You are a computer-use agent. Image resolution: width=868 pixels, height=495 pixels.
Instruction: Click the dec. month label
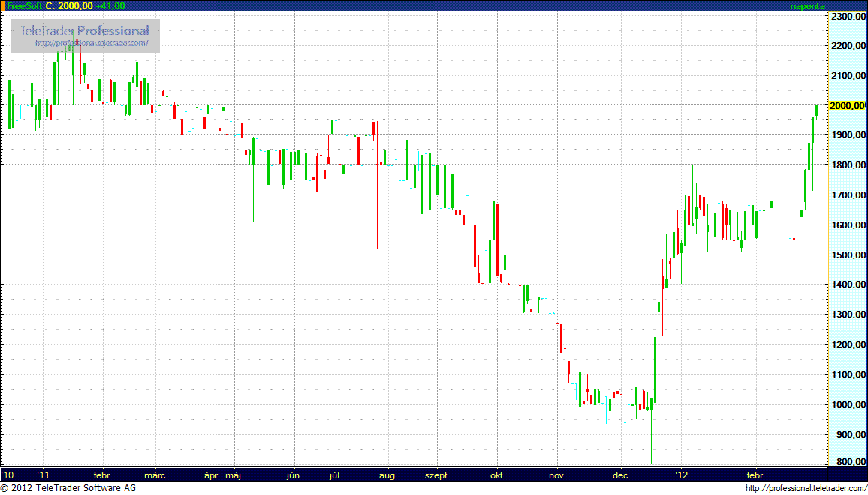pos(622,475)
